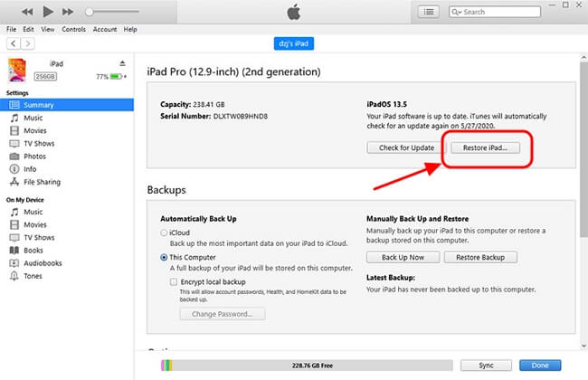Image resolution: width=588 pixels, height=380 pixels.
Task: Click the Sync button
Action: click(486, 366)
